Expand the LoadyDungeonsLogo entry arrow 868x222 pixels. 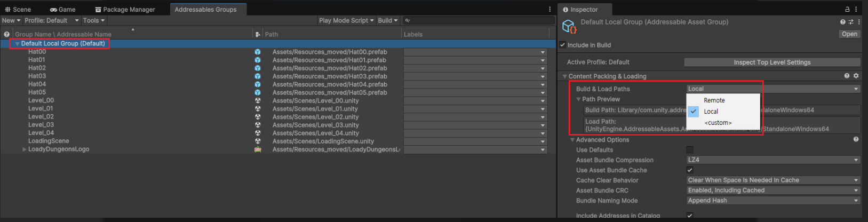click(25, 149)
